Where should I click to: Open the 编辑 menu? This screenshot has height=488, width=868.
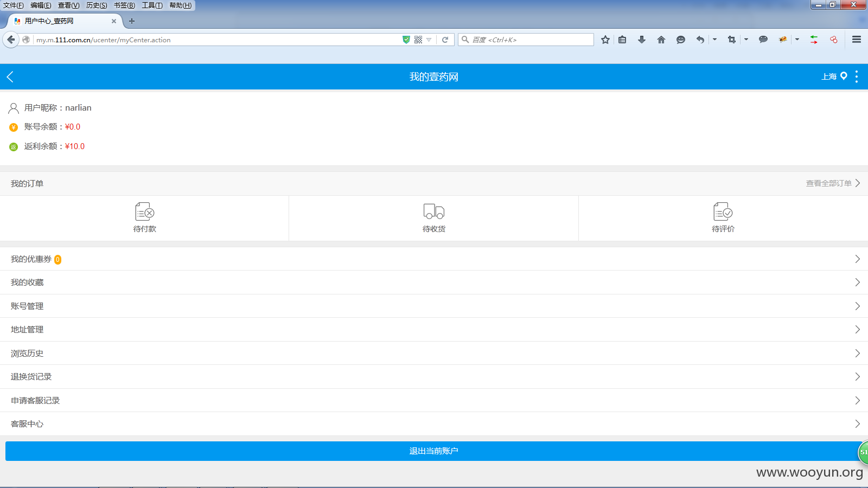click(41, 5)
